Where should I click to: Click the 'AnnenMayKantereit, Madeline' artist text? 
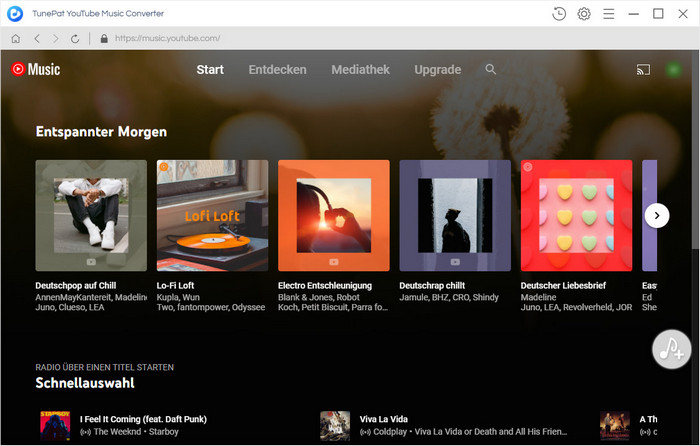point(91,297)
